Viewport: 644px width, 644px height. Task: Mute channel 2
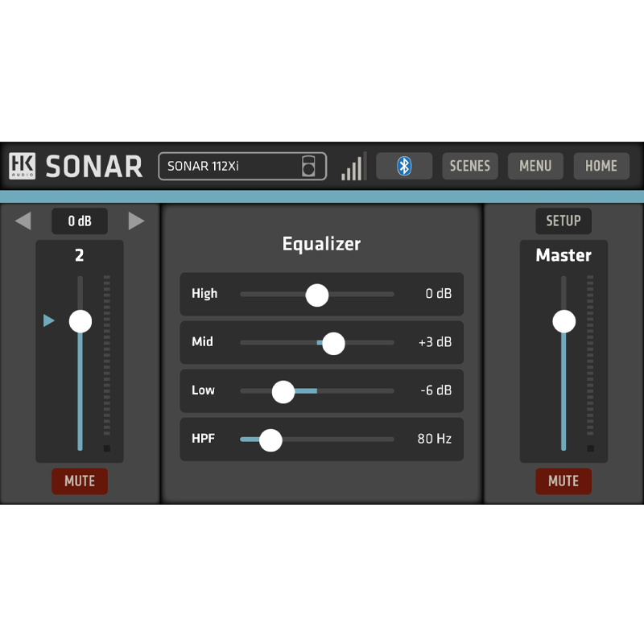click(x=80, y=481)
